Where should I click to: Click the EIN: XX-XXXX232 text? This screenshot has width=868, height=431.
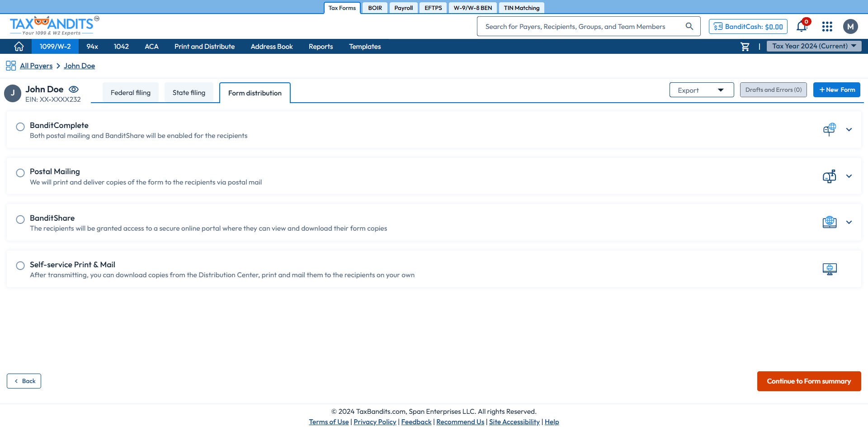53,99
